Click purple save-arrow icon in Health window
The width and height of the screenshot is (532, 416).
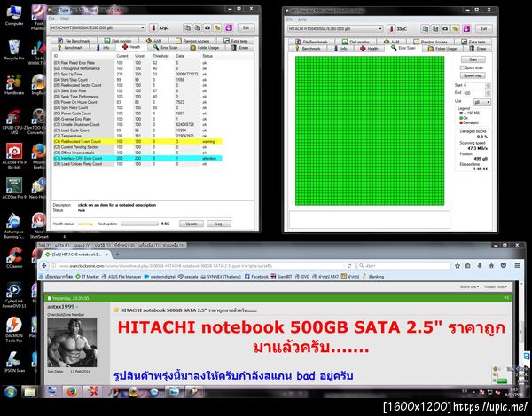pos(229,27)
